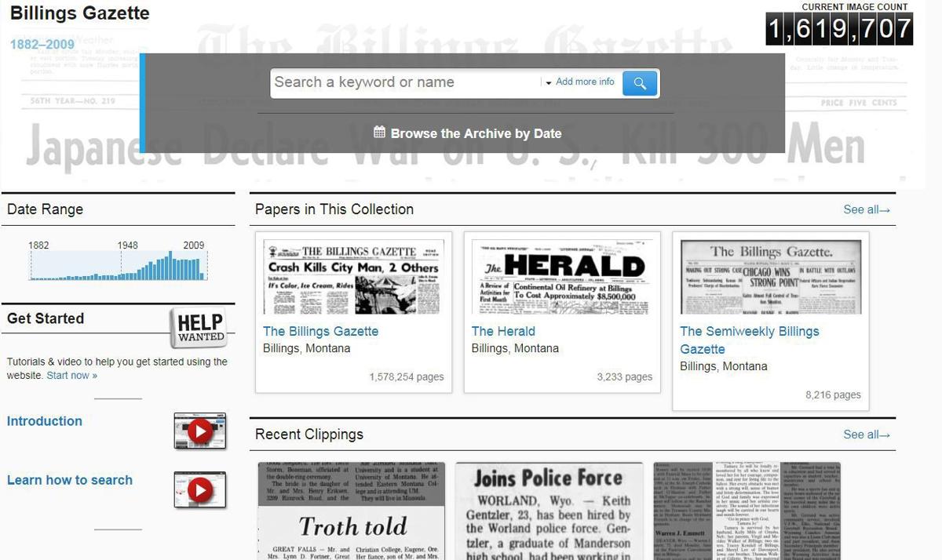Select the 1882 date range marker
Image resolution: width=942 pixels, height=560 pixels.
click(x=38, y=245)
